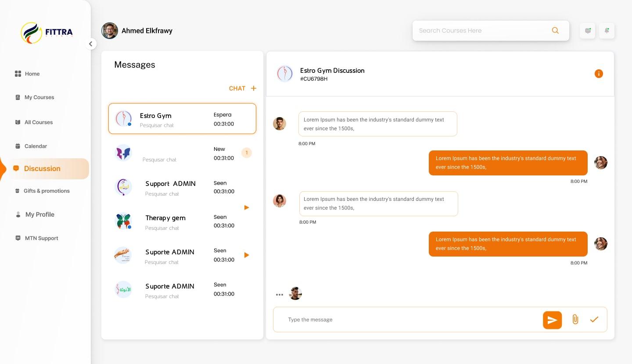Click the first sent message's sender avatar
This screenshot has height=364, width=632.
tap(601, 163)
